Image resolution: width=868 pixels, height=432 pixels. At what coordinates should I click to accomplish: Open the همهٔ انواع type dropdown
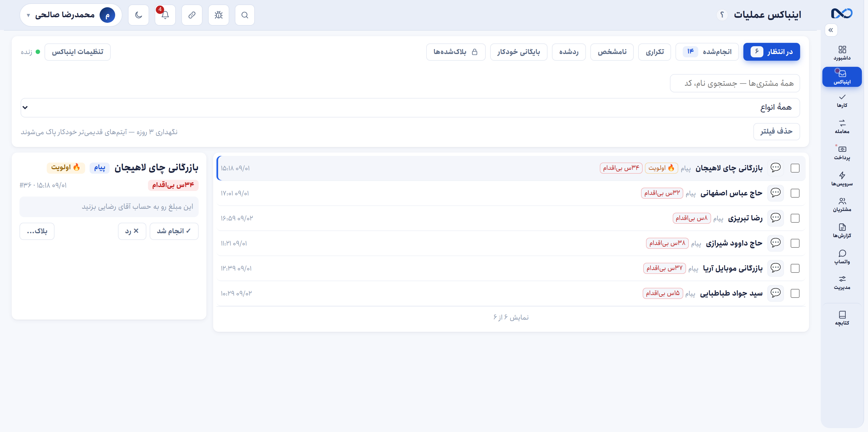click(x=410, y=107)
